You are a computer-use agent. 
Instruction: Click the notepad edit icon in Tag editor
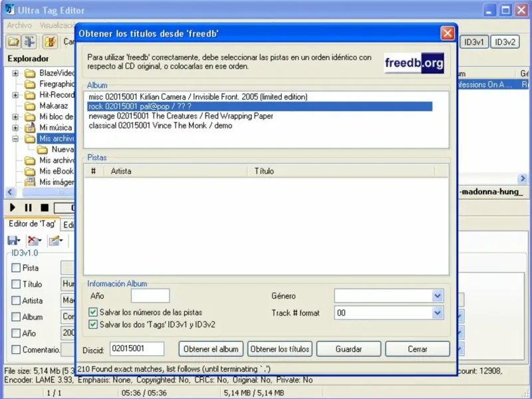(55, 241)
